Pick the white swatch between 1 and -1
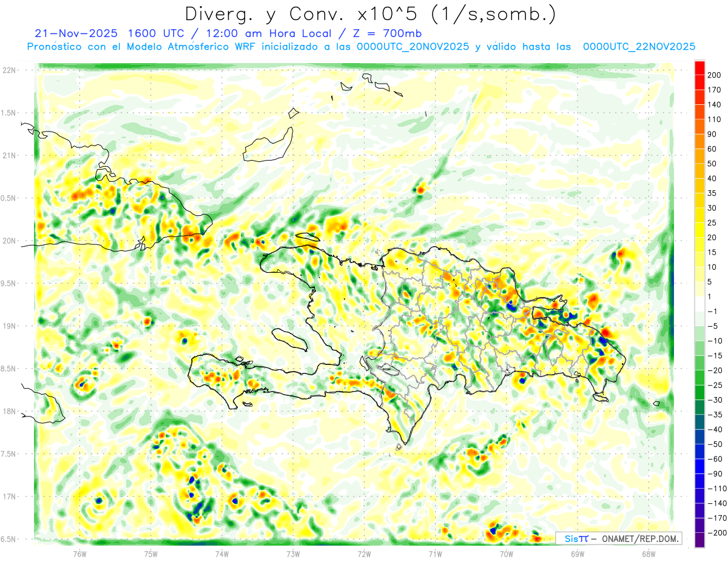 point(699,304)
